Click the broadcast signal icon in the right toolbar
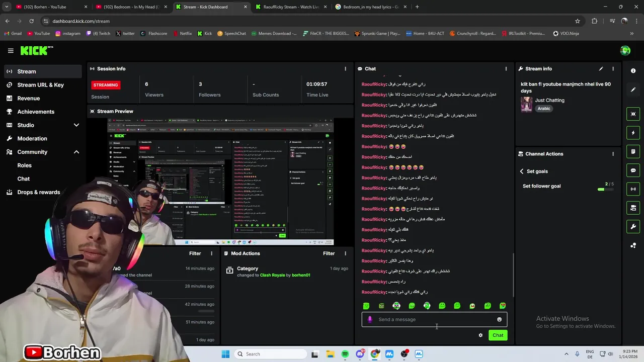 (x=633, y=189)
